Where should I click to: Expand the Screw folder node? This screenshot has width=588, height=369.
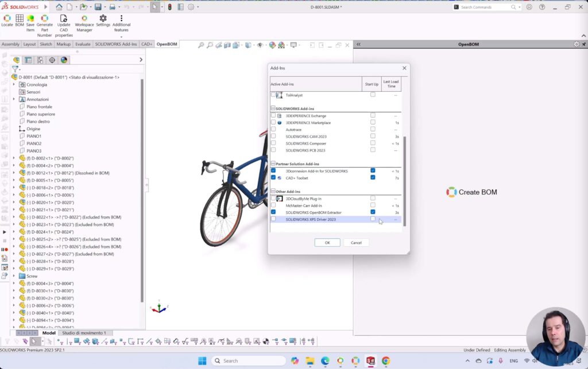(x=14, y=276)
